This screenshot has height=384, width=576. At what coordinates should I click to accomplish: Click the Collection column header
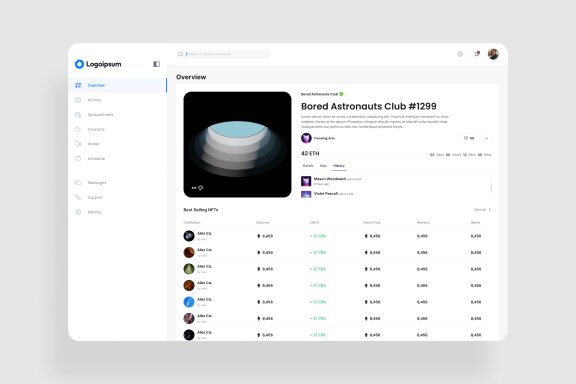(x=192, y=223)
